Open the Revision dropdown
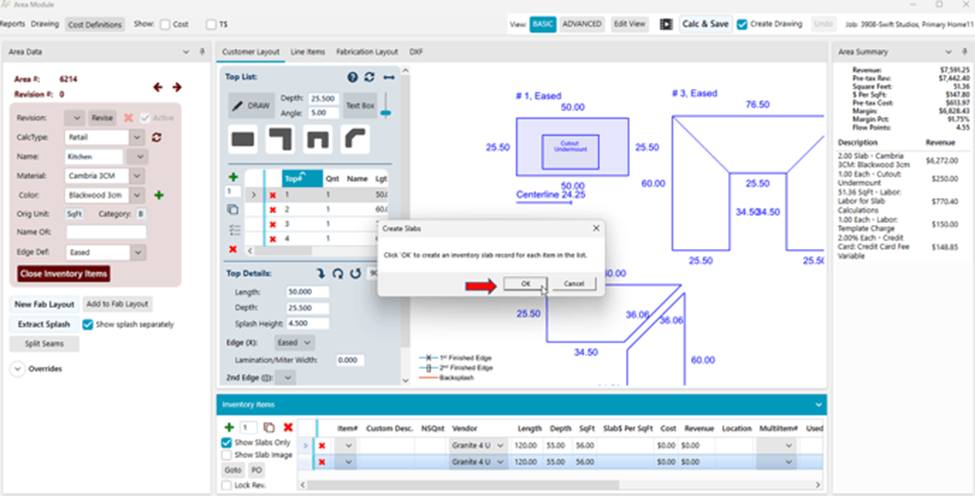Screen dimensions: 975x496 [x=75, y=117]
